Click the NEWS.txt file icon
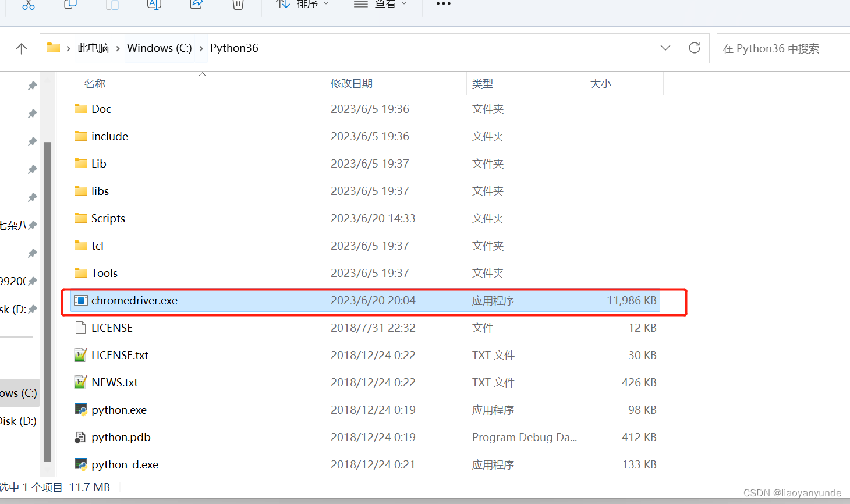 pos(81,382)
